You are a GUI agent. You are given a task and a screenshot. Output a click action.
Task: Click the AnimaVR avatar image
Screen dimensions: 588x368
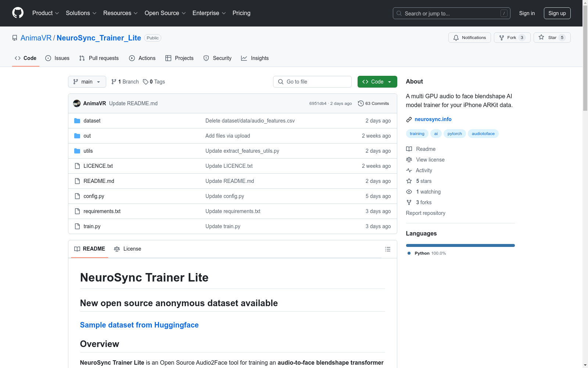77,103
